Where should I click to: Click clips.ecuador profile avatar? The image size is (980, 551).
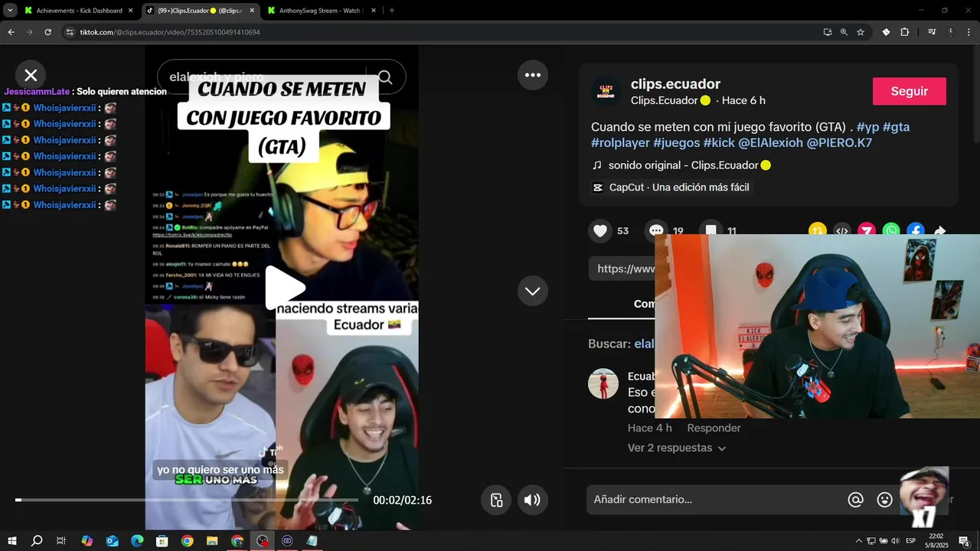pyautogui.click(x=606, y=91)
